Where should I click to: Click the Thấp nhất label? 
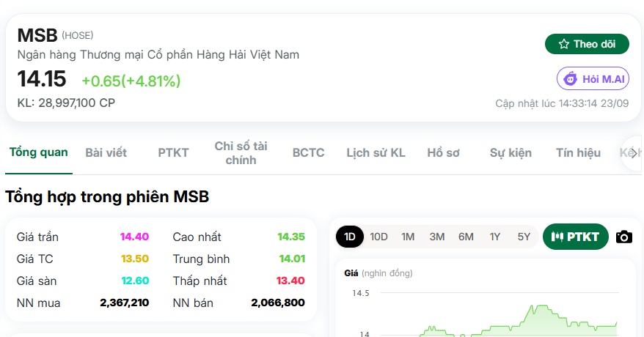[x=200, y=281]
